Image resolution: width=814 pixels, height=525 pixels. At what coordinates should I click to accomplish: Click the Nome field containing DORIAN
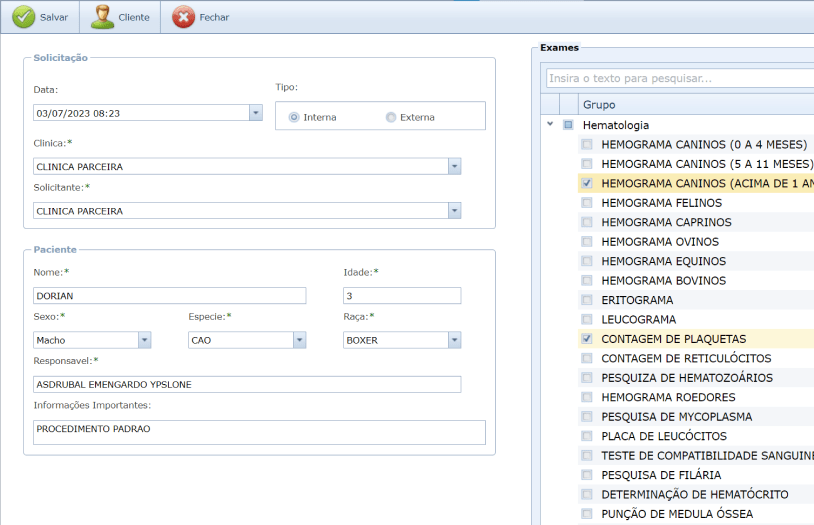point(169,296)
